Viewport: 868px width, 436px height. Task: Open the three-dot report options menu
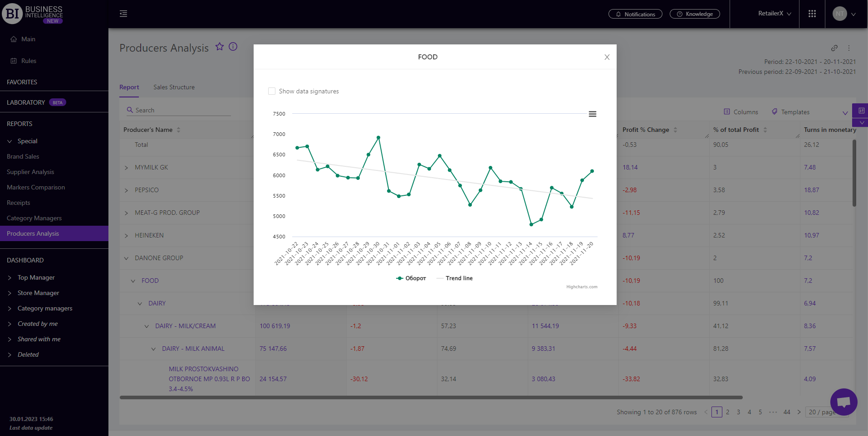coord(848,48)
